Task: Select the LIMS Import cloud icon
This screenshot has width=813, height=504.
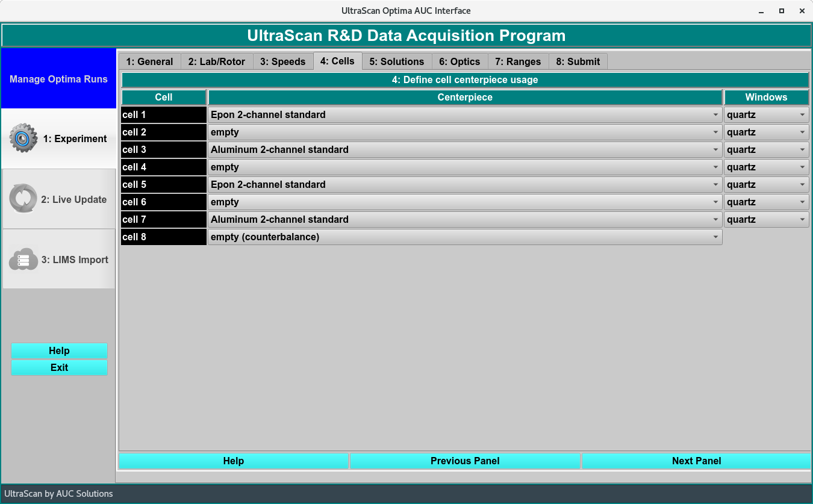Action: (x=23, y=260)
